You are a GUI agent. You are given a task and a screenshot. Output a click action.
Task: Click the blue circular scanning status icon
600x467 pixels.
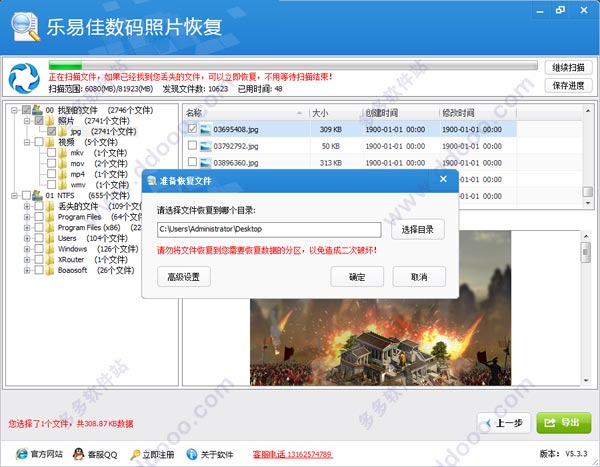click(24, 78)
